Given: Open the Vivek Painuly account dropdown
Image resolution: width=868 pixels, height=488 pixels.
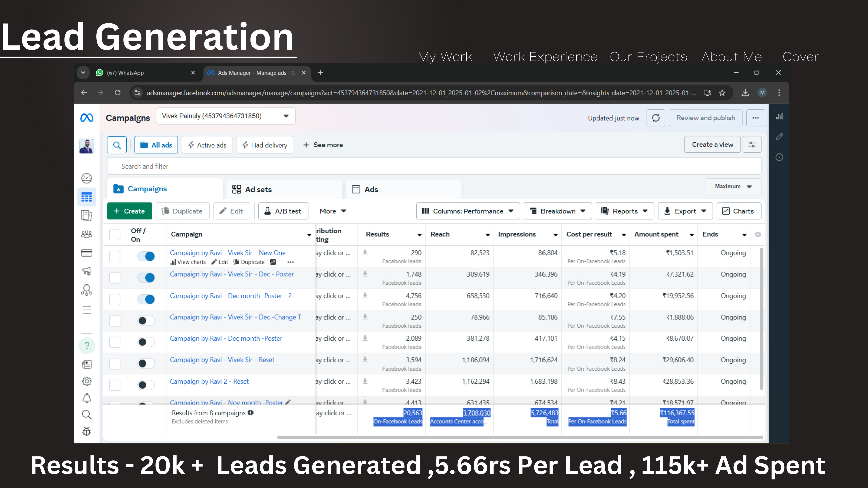Looking at the screenshot, I should coord(226,116).
